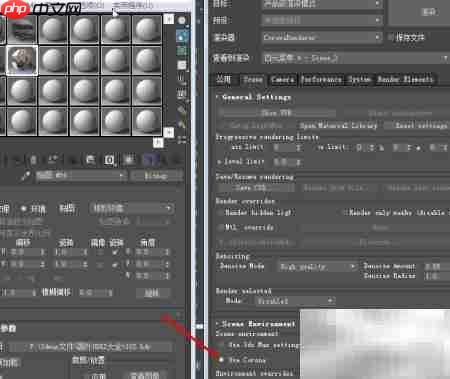Image resolution: width=450 pixels, height=379 pixels.
Task: Toggle Show Shaded Material in Viewport icon
Action: tap(129, 160)
